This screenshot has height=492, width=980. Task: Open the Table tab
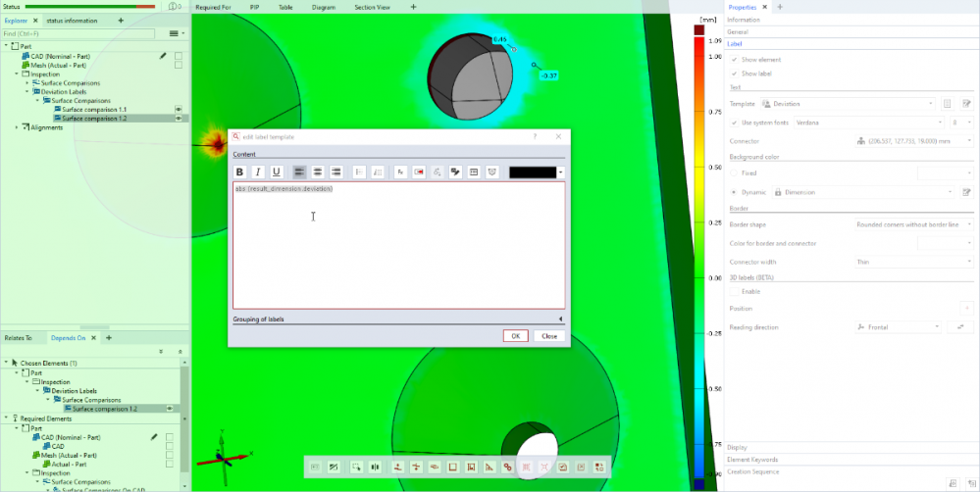pos(285,8)
